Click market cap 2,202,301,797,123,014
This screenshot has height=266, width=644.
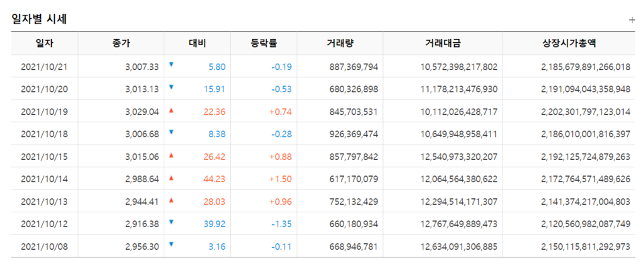[x=586, y=112]
